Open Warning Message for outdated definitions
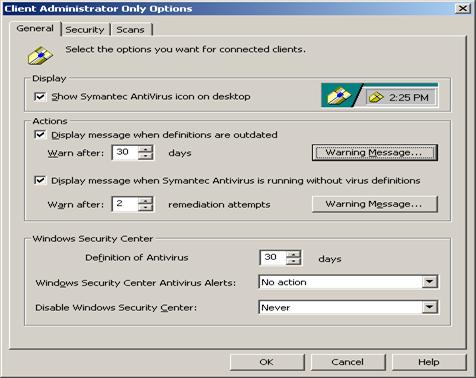476x378 pixels. pyautogui.click(x=375, y=153)
